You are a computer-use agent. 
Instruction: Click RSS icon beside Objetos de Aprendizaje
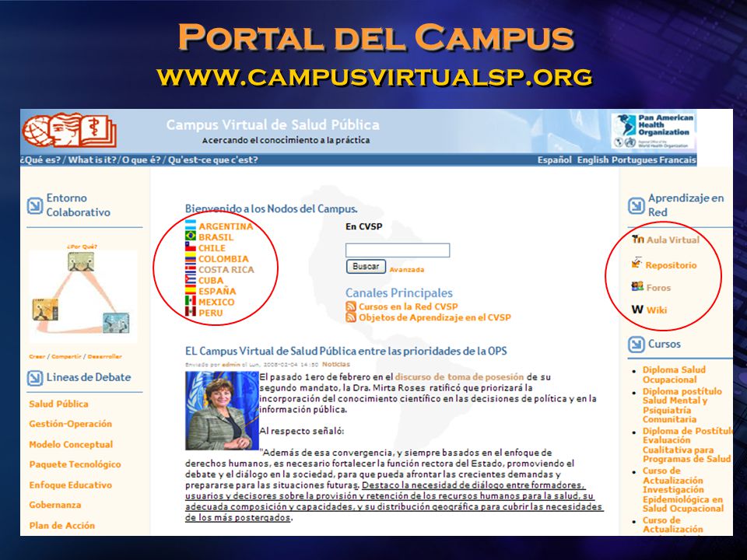[351, 317]
